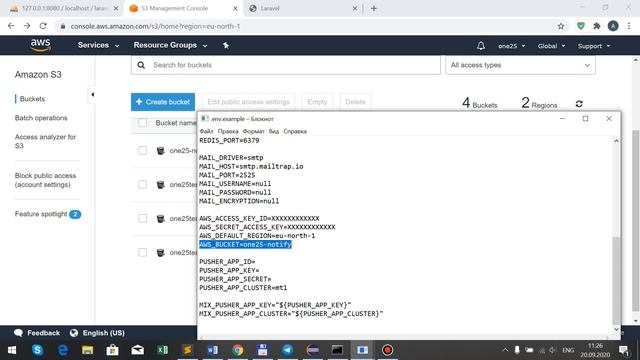Focus the Search for buckets input field
Image resolution: width=640 pixels, height=360 pixels.
286,65
